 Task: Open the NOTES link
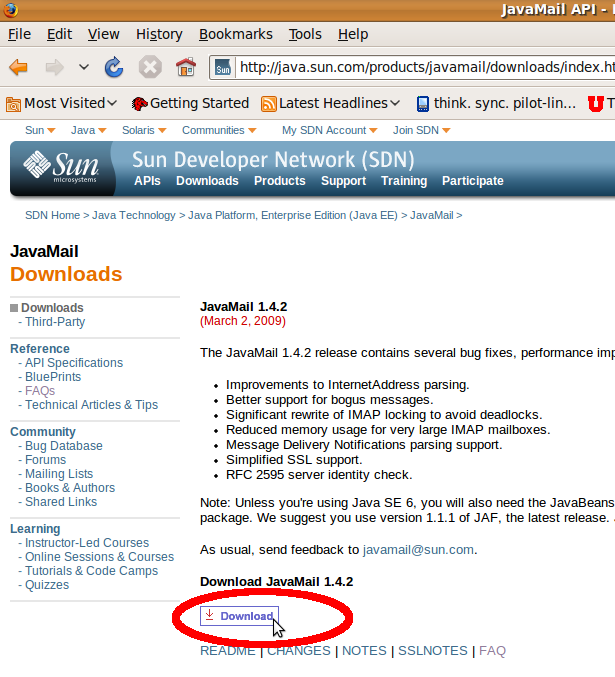tap(364, 651)
